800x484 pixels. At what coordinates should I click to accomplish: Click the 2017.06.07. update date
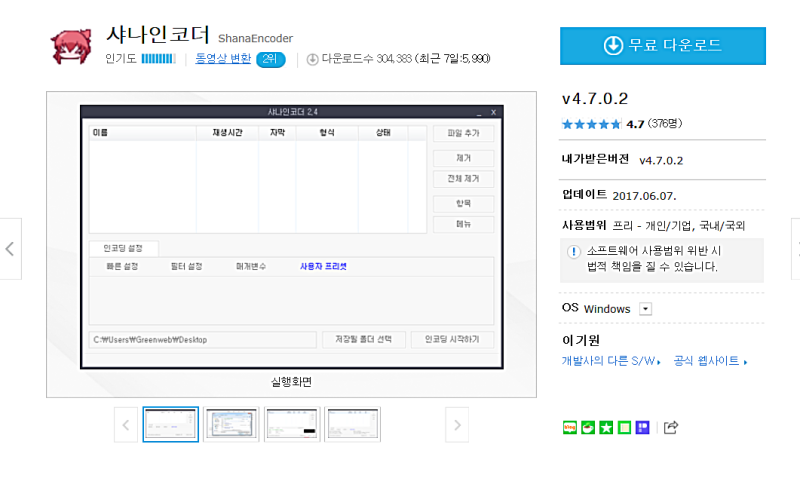click(644, 196)
